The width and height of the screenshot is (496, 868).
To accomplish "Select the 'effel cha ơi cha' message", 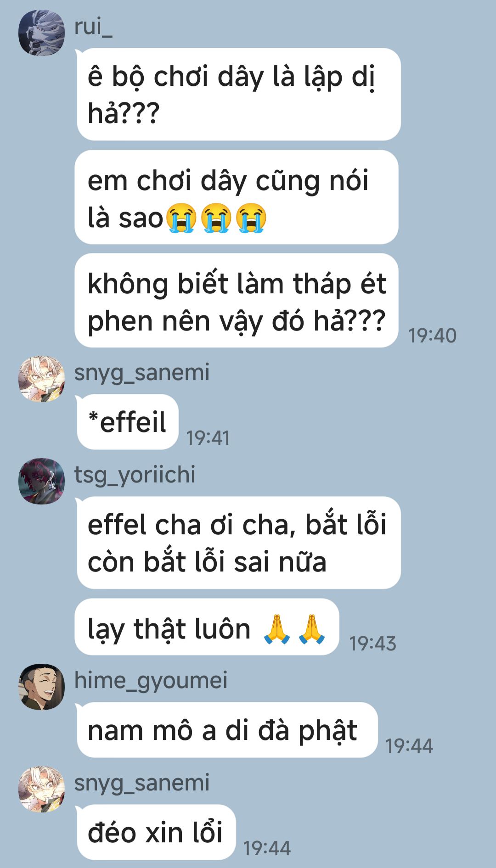I will pyautogui.click(x=239, y=543).
